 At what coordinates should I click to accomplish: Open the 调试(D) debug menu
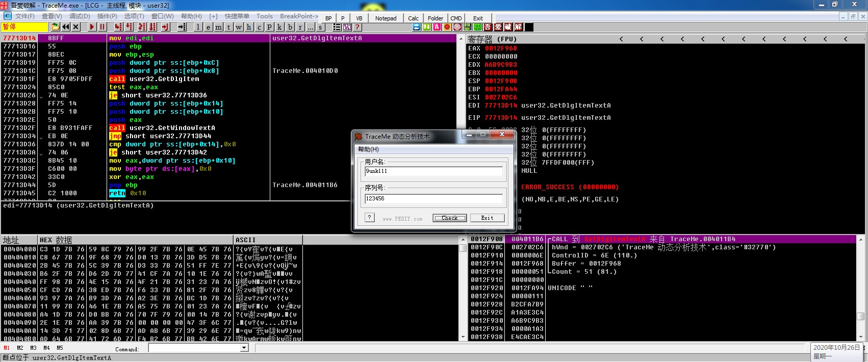tap(80, 16)
